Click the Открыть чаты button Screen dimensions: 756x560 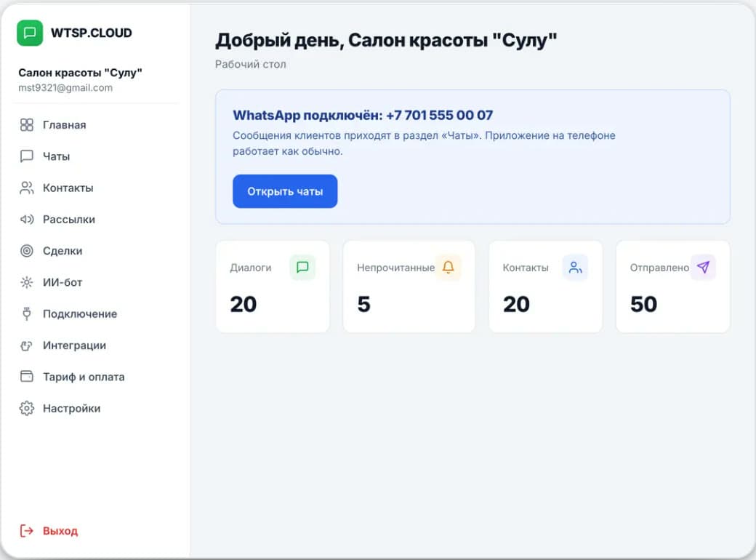pyautogui.click(x=285, y=191)
